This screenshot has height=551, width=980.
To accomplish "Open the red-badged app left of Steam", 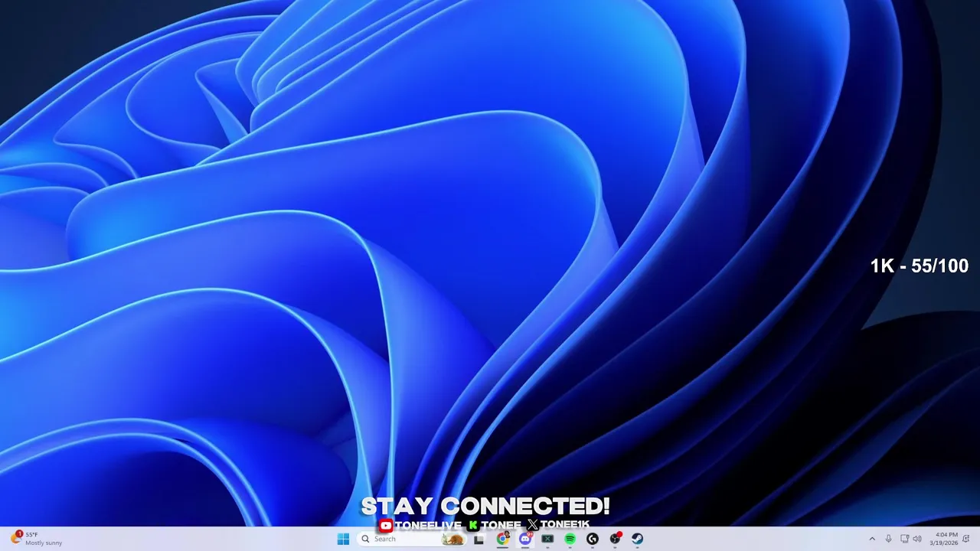I will 615,539.
